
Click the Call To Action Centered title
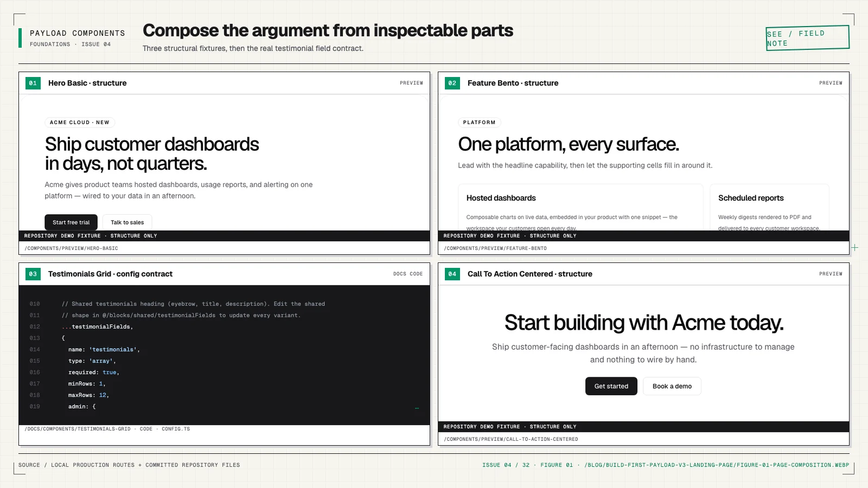(530, 274)
